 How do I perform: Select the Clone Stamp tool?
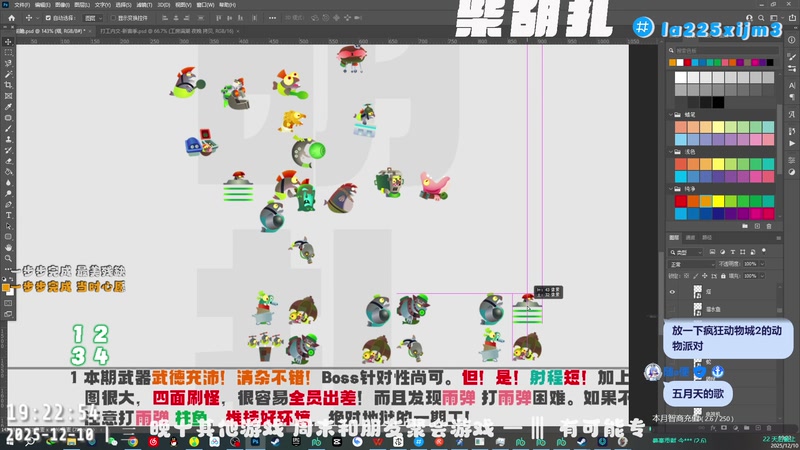pos(8,139)
